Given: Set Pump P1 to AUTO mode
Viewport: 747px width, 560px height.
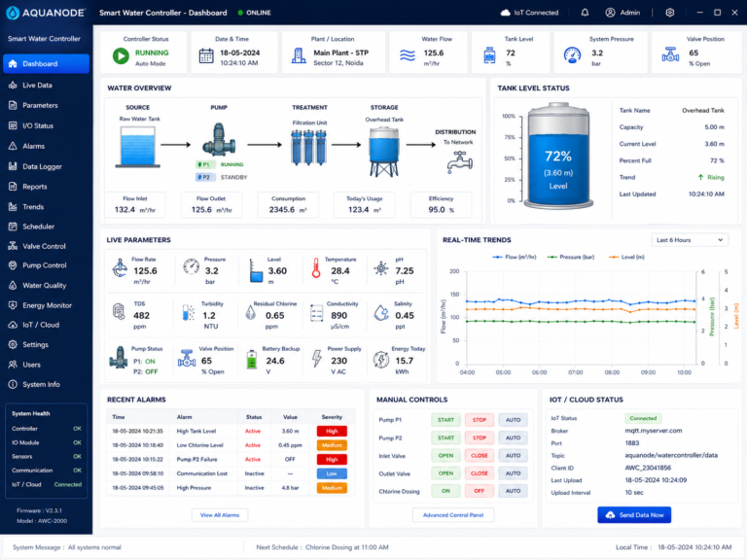Looking at the screenshot, I should pyautogui.click(x=514, y=420).
